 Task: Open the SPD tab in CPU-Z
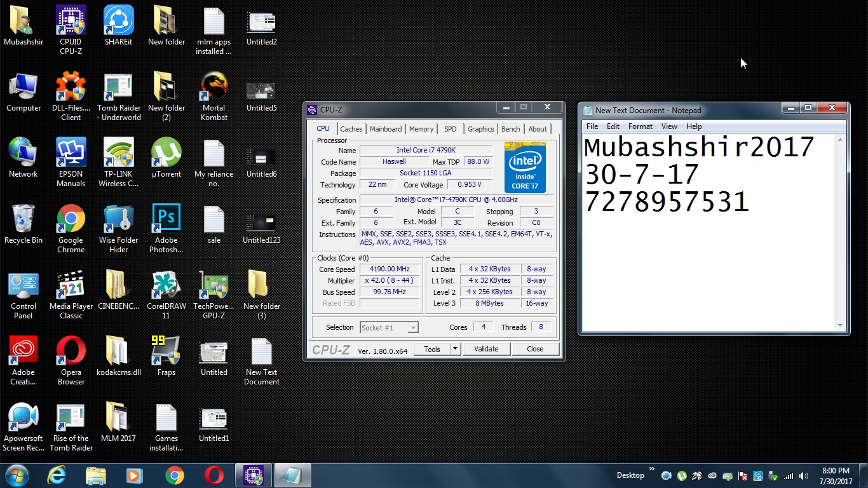(x=451, y=129)
